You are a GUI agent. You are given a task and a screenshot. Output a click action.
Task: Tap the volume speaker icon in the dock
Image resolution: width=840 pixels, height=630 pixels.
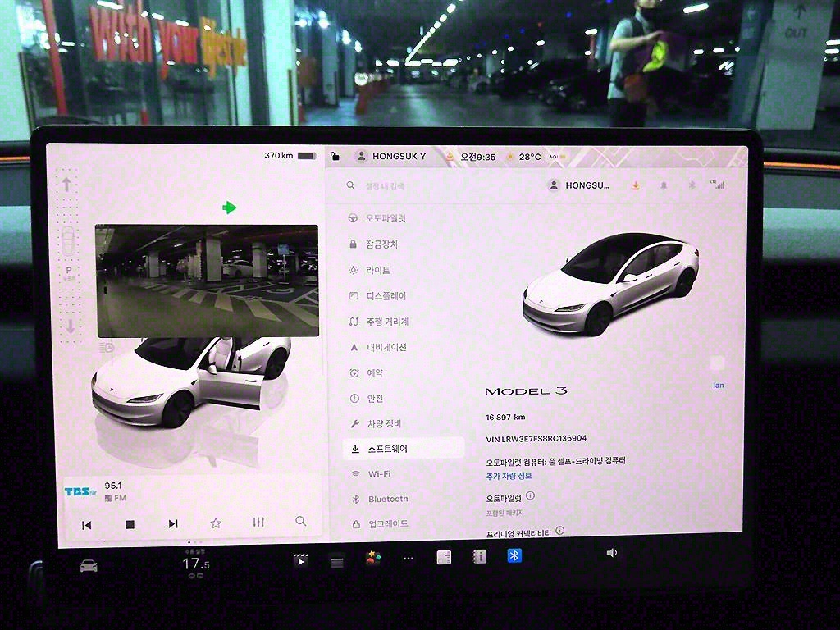click(x=611, y=553)
